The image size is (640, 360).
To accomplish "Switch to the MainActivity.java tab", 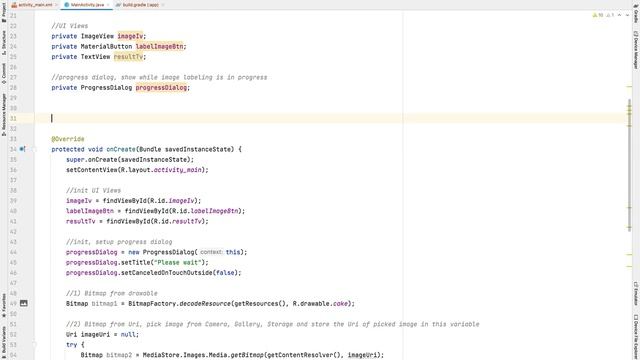I will pos(87,5).
